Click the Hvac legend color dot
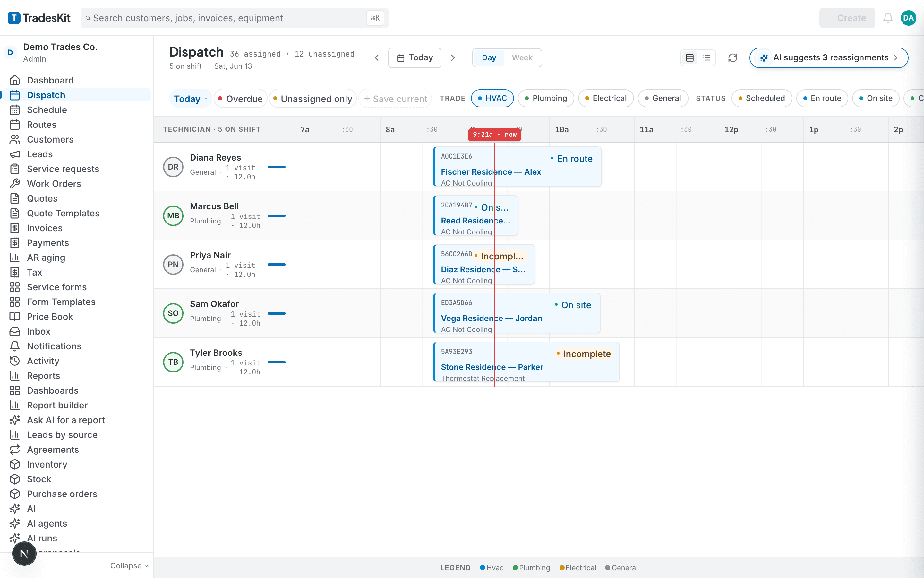924x578 pixels. coord(482,568)
